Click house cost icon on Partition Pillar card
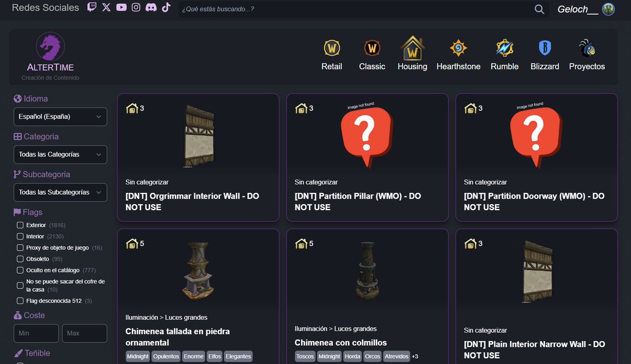This screenshot has width=631, height=364. click(301, 108)
